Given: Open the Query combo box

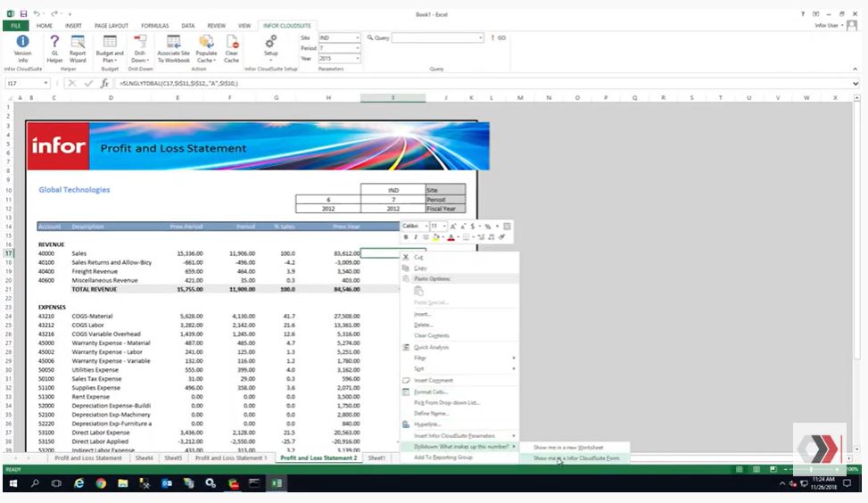Looking at the screenshot, I should pos(438,37).
